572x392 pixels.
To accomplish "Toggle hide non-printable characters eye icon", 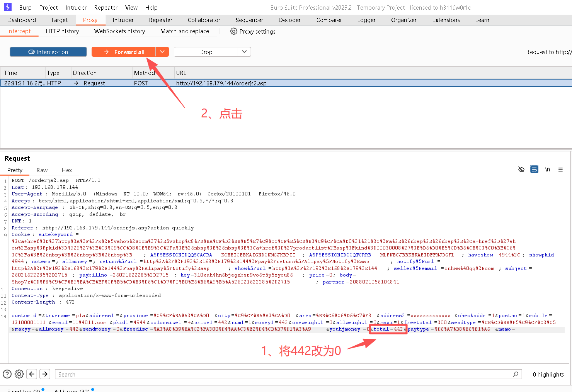I will coord(521,170).
